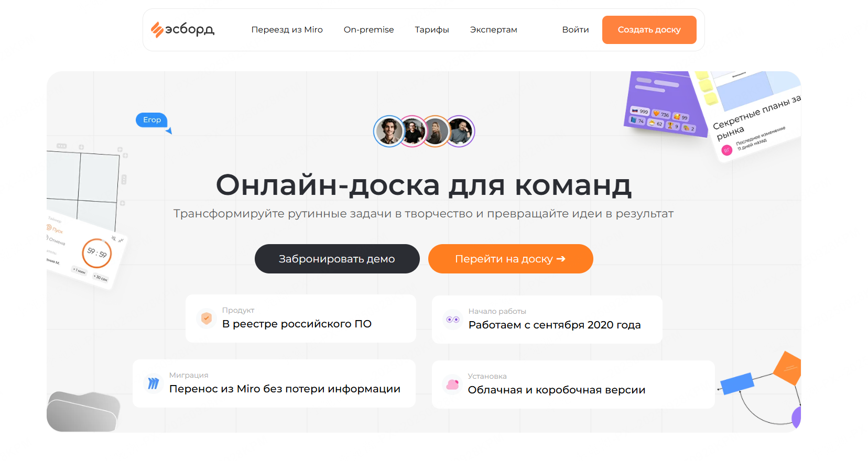Click the purple reactions card

click(664, 103)
